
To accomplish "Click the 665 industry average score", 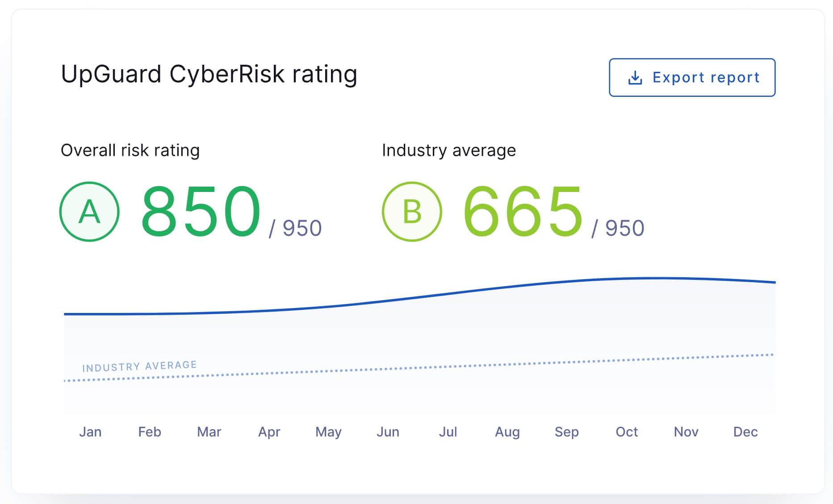I will (523, 212).
